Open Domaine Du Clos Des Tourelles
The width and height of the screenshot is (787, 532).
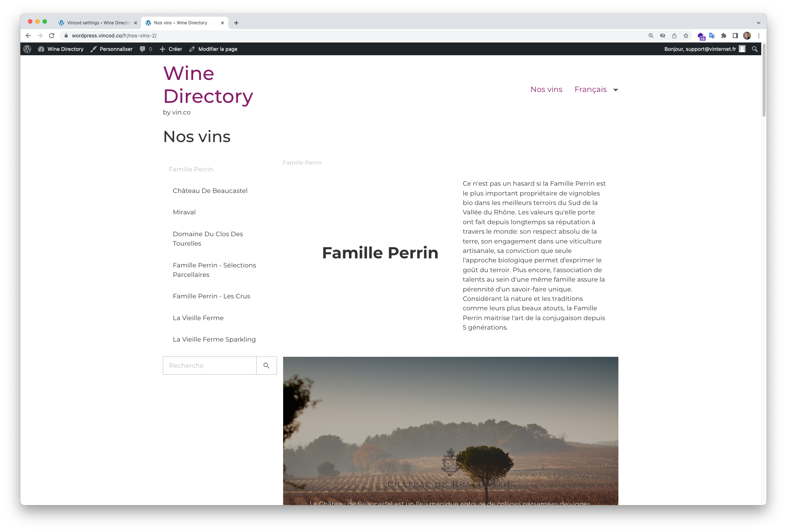click(208, 239)
